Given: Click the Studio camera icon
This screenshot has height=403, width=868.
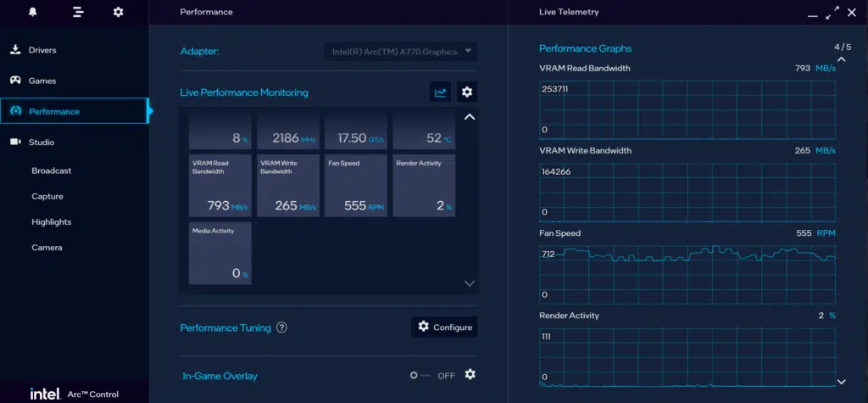Looking at the screenshot, I should (x=15, y=142).
